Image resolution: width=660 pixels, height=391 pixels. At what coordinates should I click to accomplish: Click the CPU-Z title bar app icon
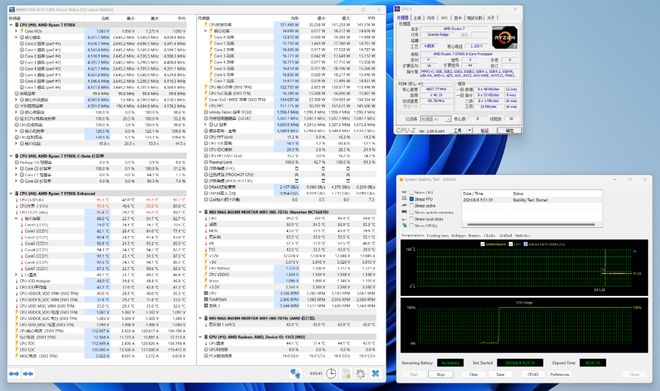point(397,9)
